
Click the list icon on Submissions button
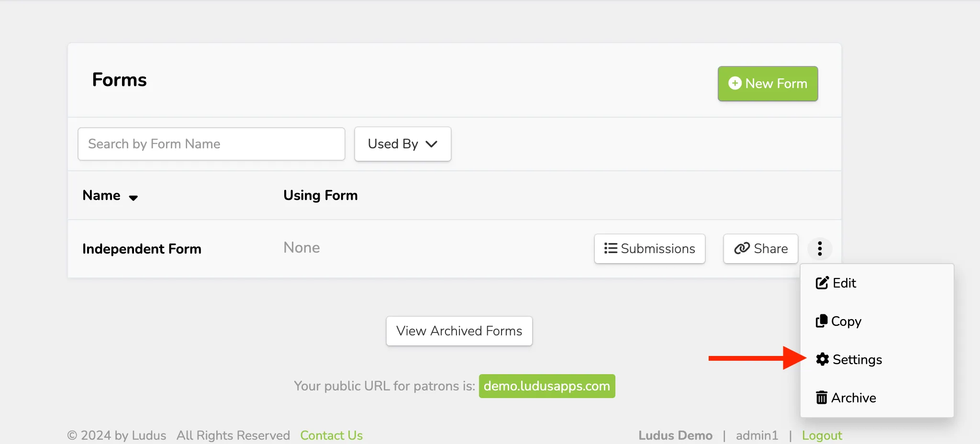tap(611, 248)
